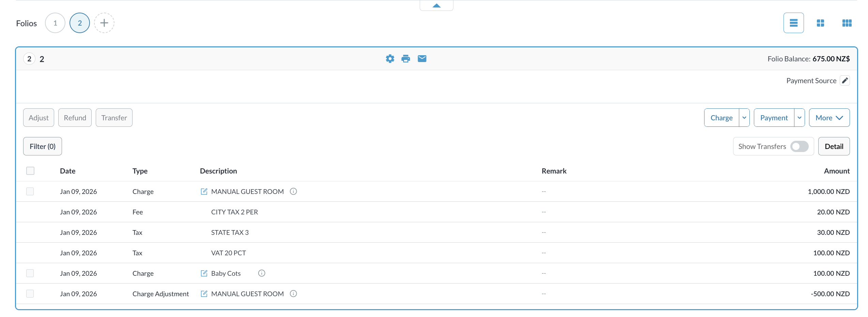Expand the Charge dropdown arrow
Viewport: 868px width, 317px height.
point(744,118)
